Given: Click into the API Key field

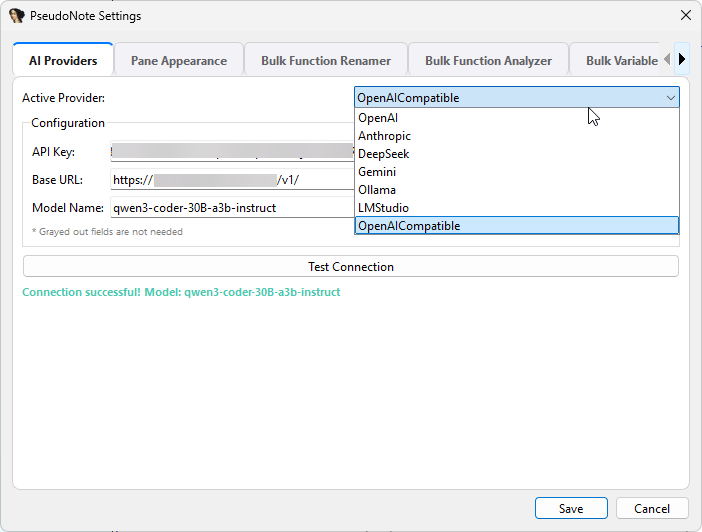Looking at the screenshot, I should pos(232,151).
